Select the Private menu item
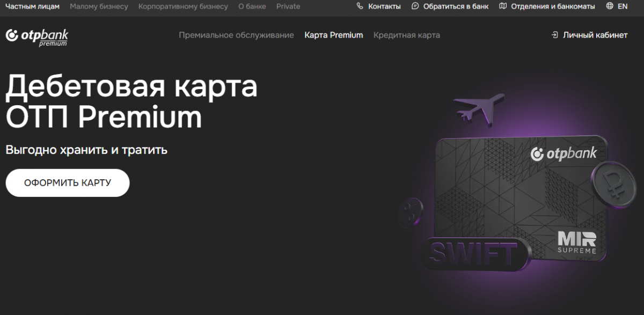The width and height of the screenshot is (644, 315). pyautogui.click(x=288, y=6)
